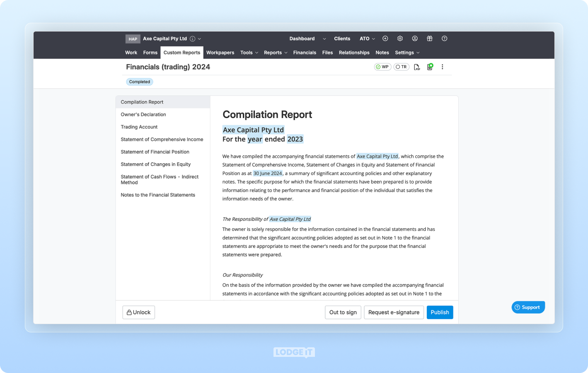This screenshot has height=373, width=588.
Task: Click the Completed status pill
Action: [x=139, y=82]
